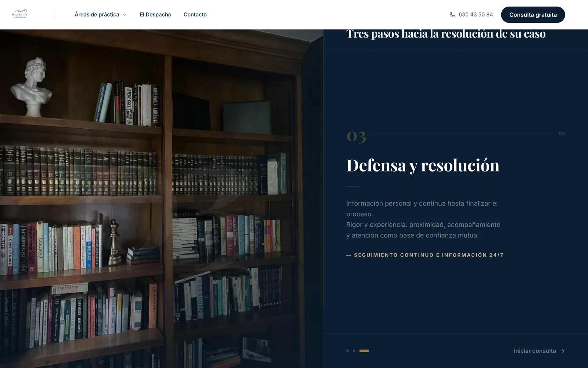
Task: Click Seguimiento continuo e información 24/7 text
Action: pyautogui.click(x=425, y=255)
